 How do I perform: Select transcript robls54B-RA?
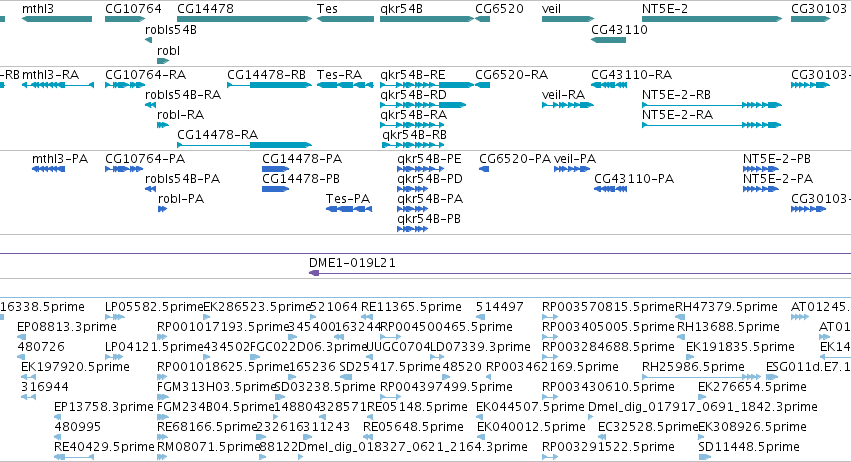(150, 105)
